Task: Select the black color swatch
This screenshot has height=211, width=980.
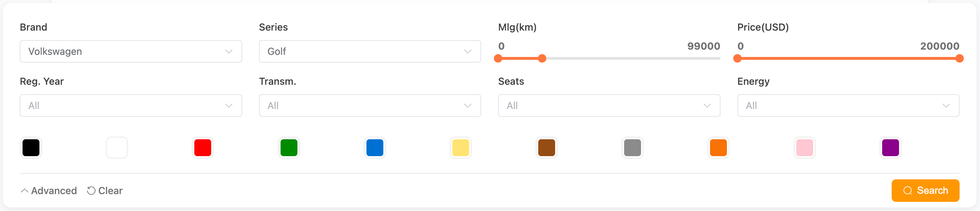Action: click(31, 147)
